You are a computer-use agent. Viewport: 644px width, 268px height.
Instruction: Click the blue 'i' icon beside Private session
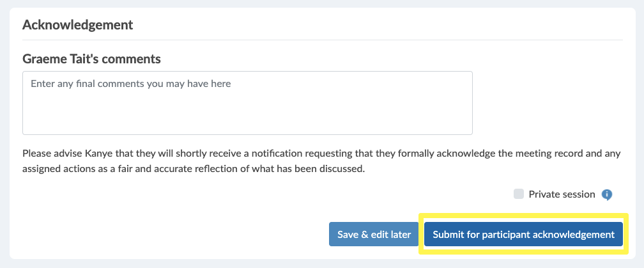pyautogui.click(x=607, y=194)
